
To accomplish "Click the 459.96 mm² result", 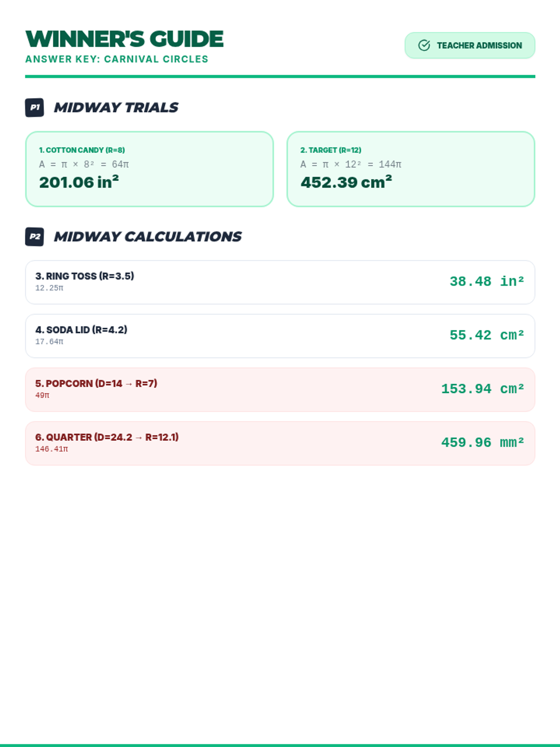I will coord(483,443).
